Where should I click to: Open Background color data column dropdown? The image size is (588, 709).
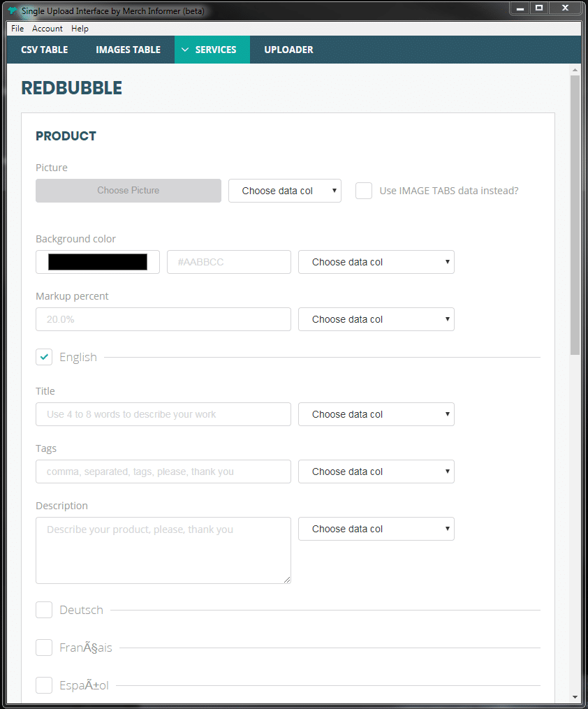tap(376, 262)
